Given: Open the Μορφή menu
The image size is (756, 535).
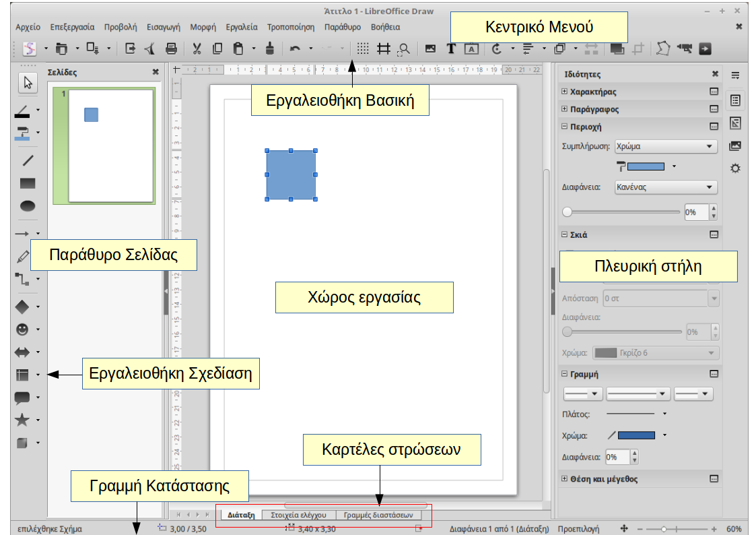Looking at the screenshot, I should click(203, 27).
